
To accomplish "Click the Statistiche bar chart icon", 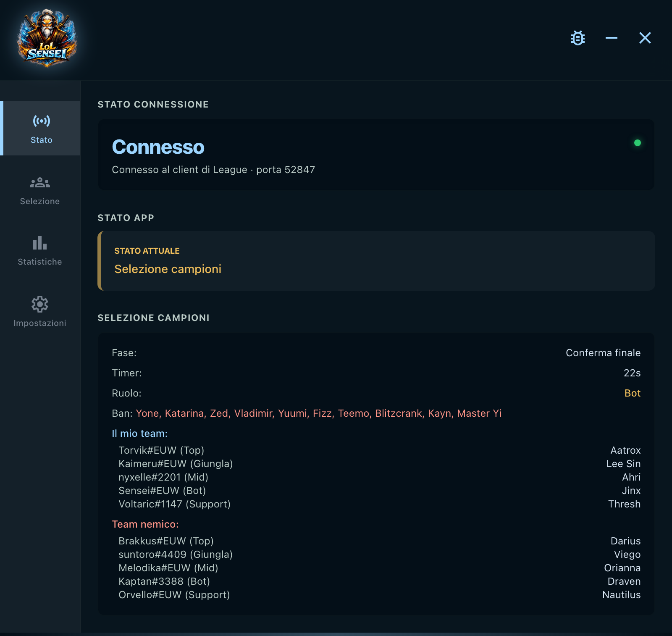I will [x=40, y=243].
